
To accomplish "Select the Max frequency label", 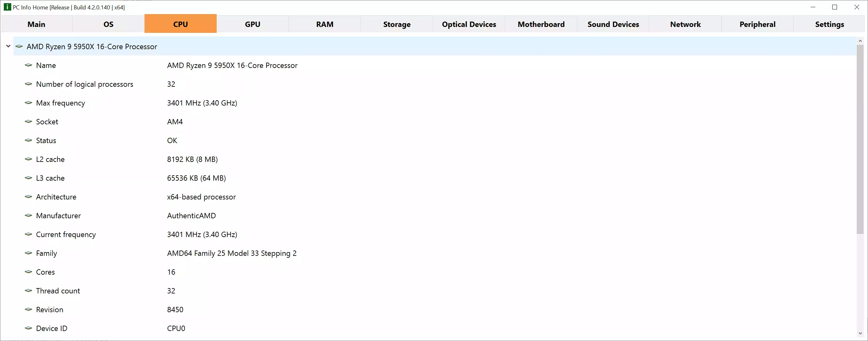I will tap(60, 103).
